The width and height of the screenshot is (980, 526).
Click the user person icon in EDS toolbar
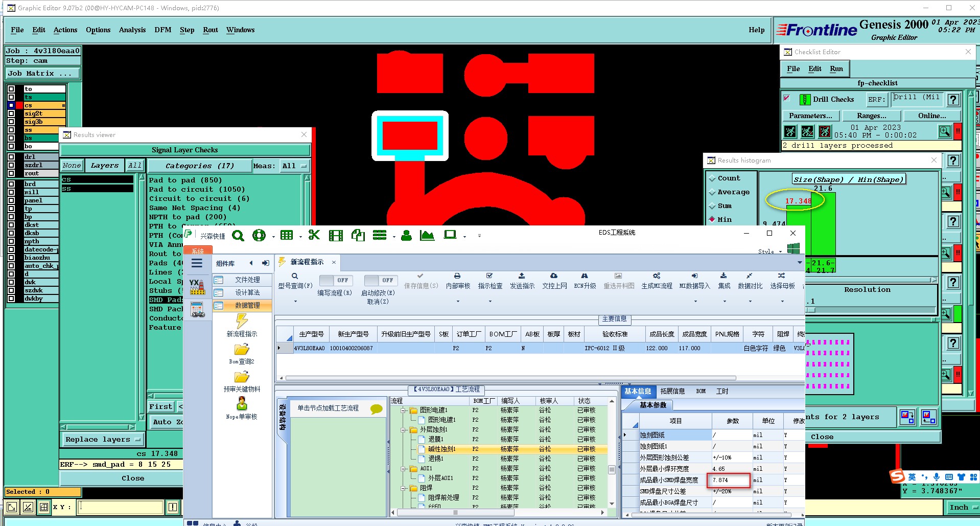406,235
